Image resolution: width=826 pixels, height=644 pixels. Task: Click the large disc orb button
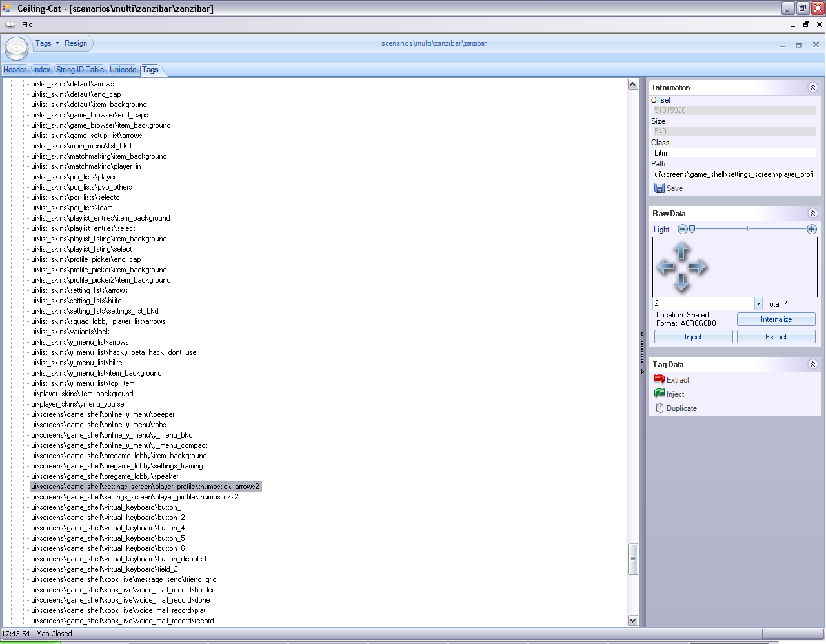click(17, 48)
